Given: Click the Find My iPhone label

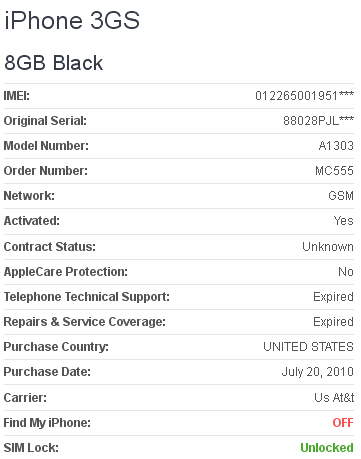Looking at the screenshot, I should tap(47, 423).
